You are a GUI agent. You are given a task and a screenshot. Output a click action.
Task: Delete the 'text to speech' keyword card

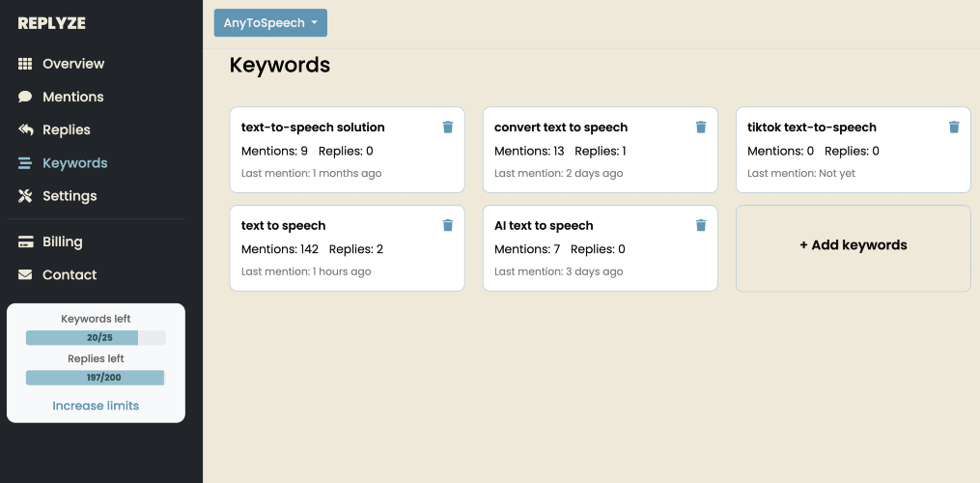pyautogui.click(x=448, y=226)
